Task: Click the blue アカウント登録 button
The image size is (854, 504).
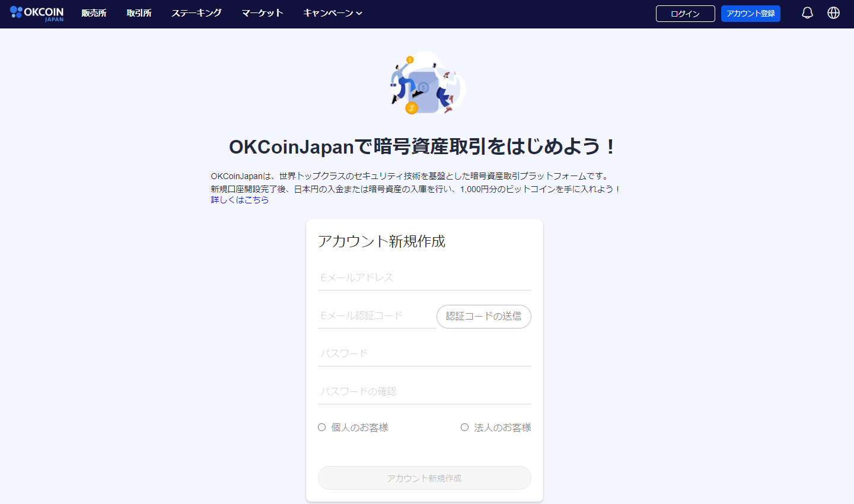Action: pyautogui.click(x=750, y=14)
